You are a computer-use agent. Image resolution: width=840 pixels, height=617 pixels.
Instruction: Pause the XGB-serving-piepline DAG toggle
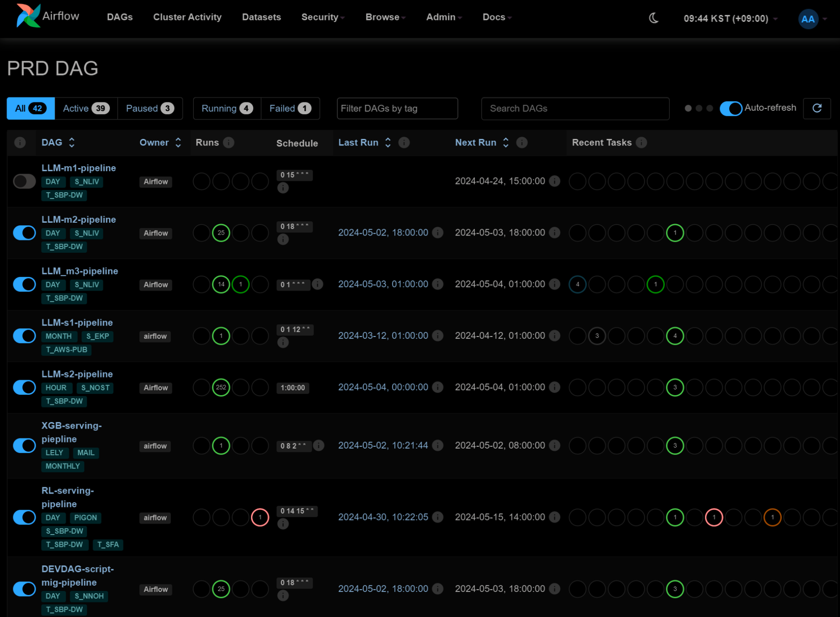[24, 445]
